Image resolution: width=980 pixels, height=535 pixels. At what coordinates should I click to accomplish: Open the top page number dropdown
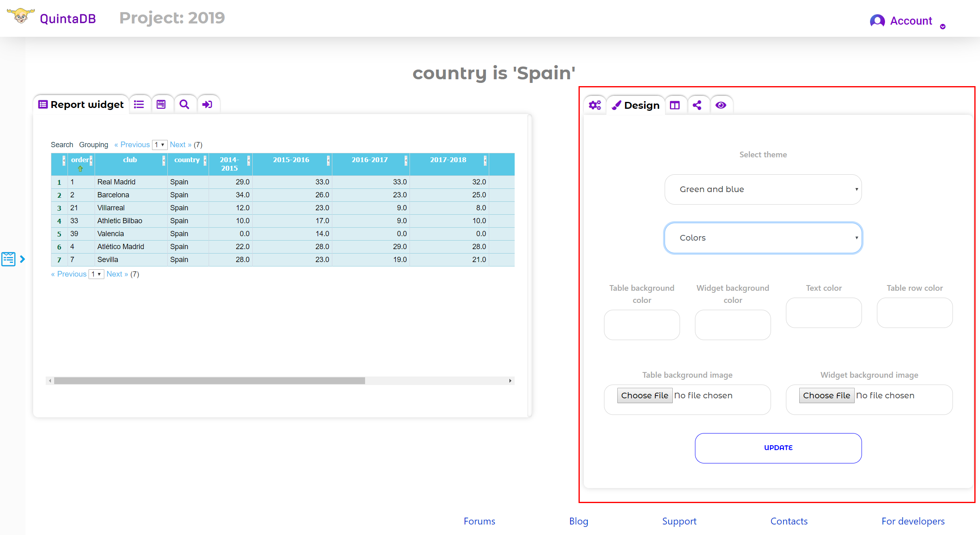click(x=160, y=145)
